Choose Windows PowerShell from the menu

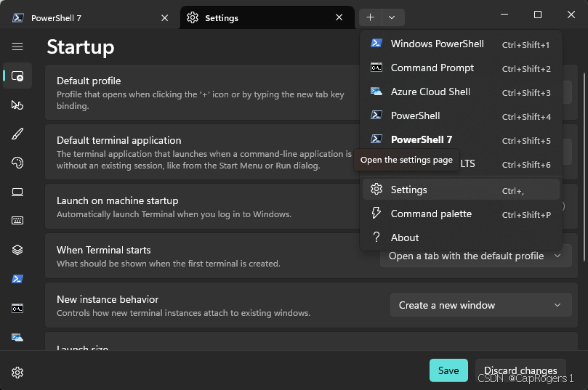tap(461, 44)
